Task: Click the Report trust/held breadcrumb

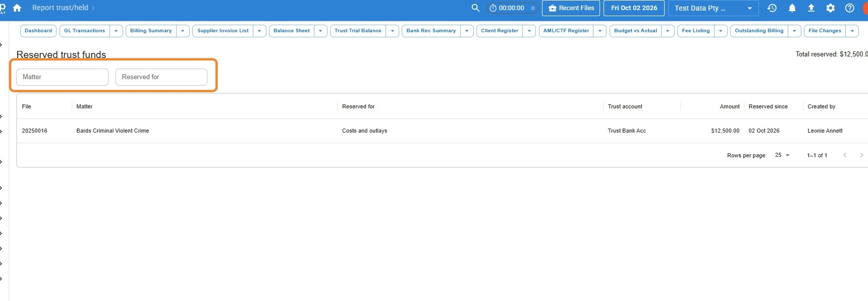Action: [x=60, y=8]
